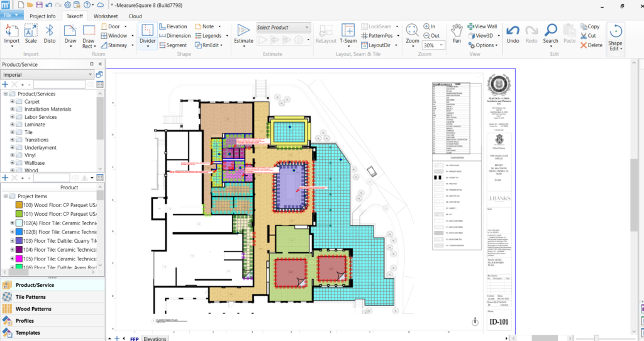This screenshot has height=341, width=644.
Task: Open the Templates panel
Action: click(x=53, y=332)
